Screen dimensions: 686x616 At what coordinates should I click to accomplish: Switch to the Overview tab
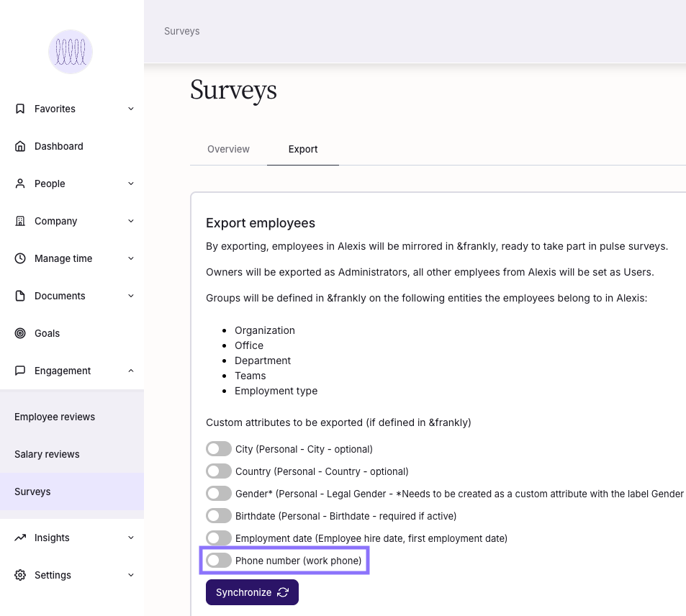[x=228, y=149]
